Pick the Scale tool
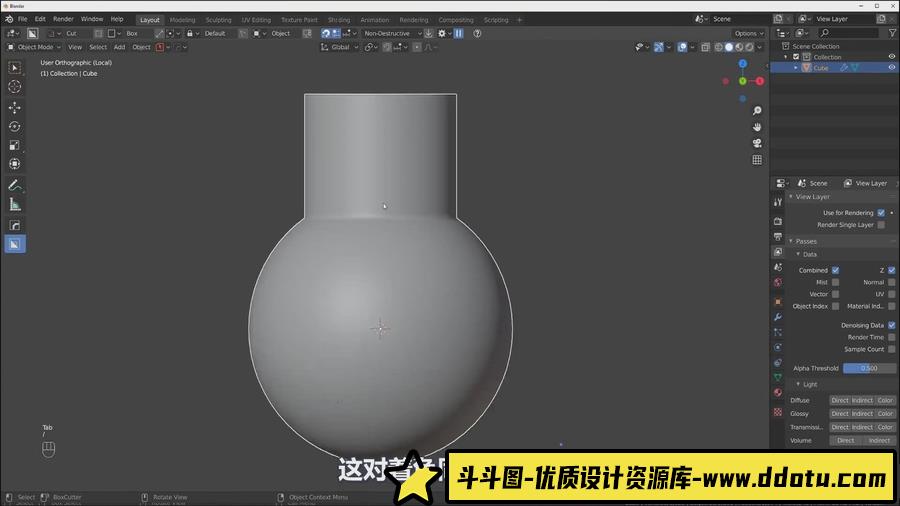 (15, 145)
